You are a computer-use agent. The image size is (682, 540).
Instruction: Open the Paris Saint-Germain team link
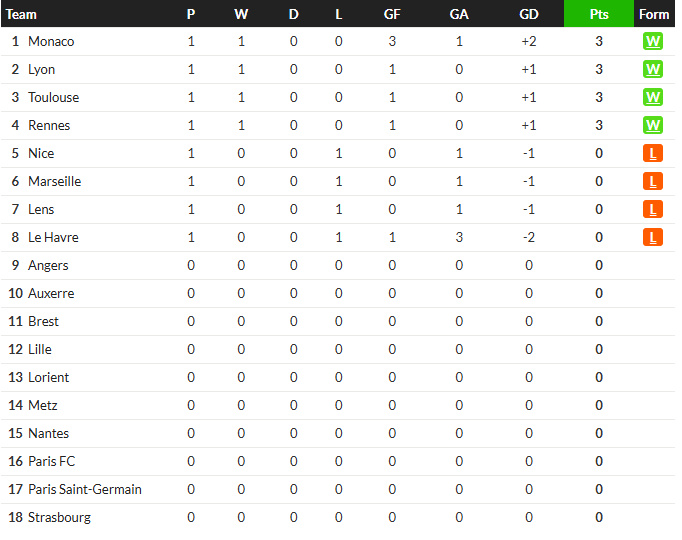coord(85,489)
